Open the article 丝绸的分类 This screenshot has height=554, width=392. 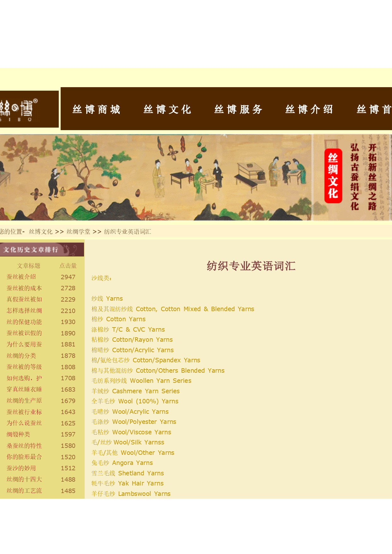click(x=21, y=356)
